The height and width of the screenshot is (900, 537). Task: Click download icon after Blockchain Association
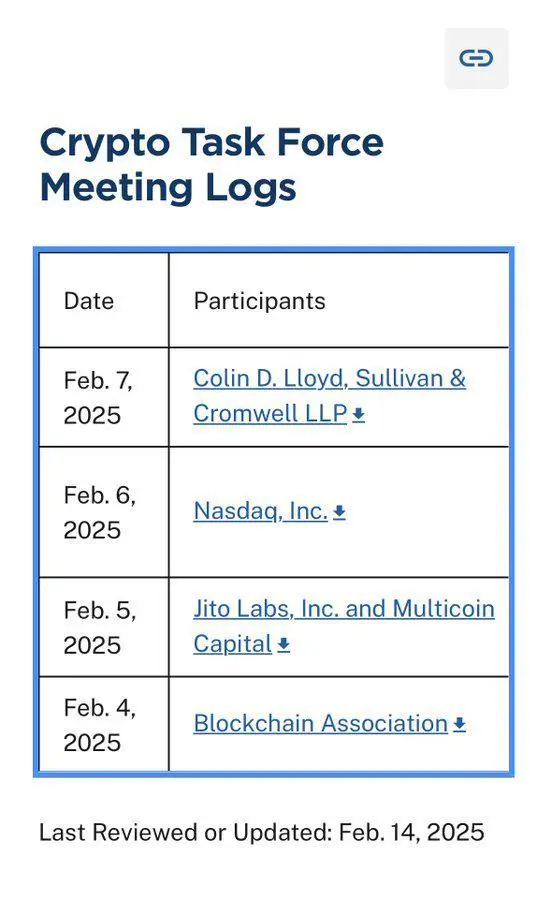(459, 724)
